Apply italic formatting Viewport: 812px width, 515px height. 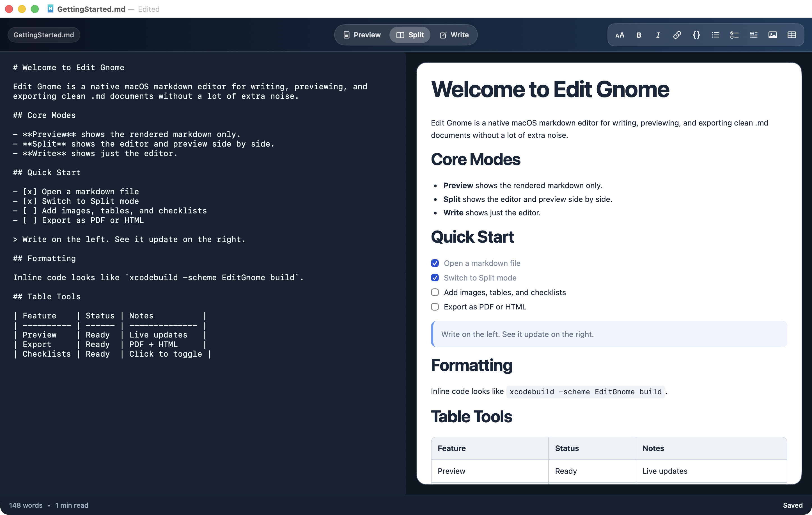tap(658, 35)
